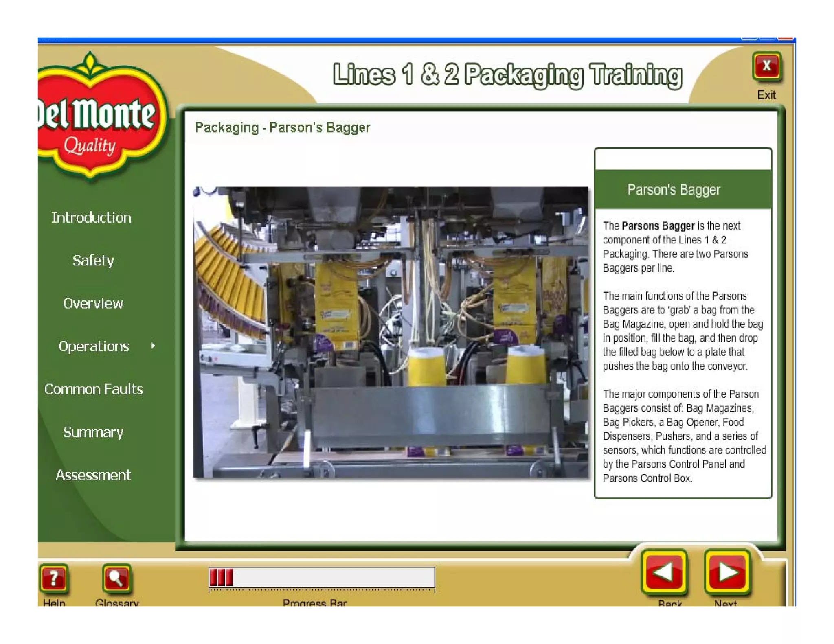Go Back with left arrow button
Viewport: 834px width, 644px height.
664,572
